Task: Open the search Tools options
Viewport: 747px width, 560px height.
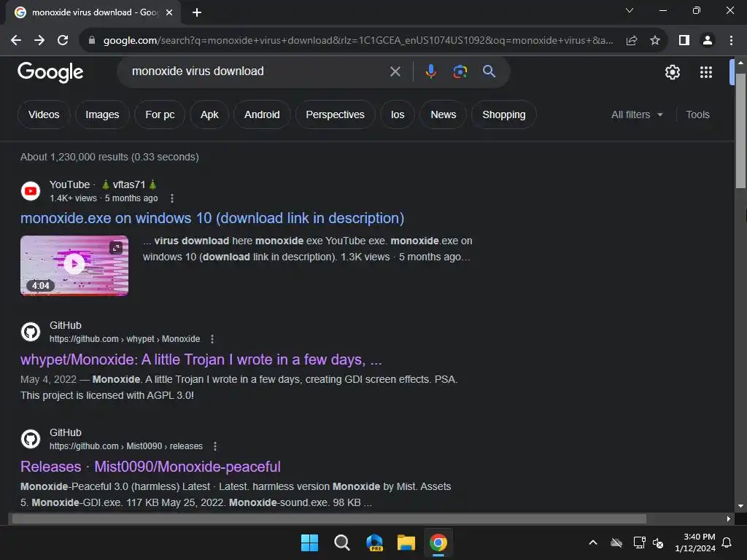Action: [x=697, y=114]
